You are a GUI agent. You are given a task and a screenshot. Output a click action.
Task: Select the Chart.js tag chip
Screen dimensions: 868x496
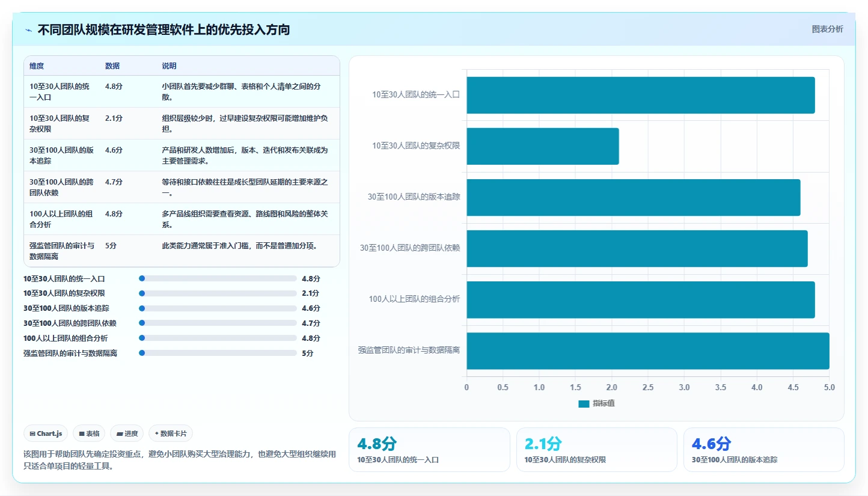tap(46, 433)
